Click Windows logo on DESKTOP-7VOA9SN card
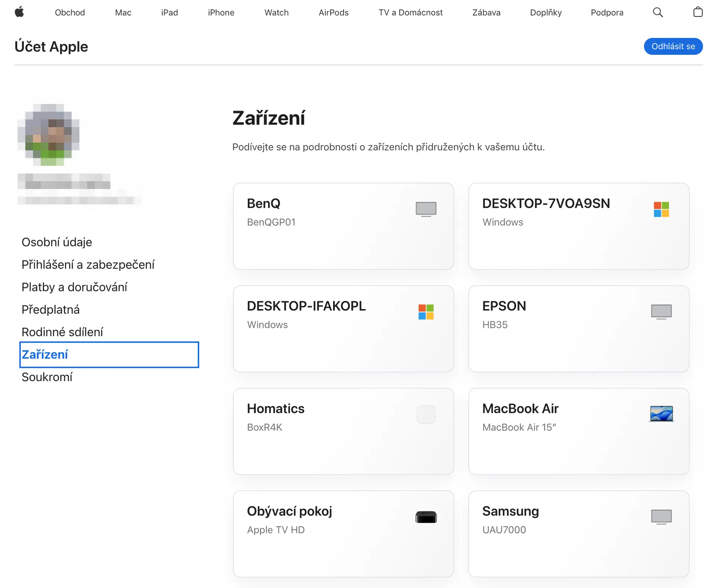716x588 pixels. [661, 209]
